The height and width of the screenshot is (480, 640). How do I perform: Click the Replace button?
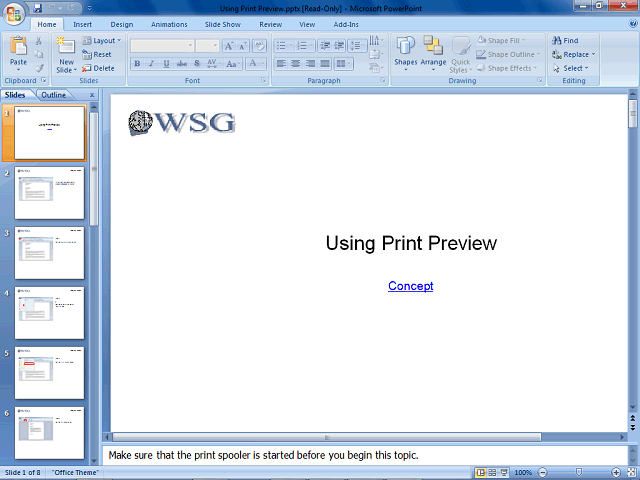coord(573,54)
